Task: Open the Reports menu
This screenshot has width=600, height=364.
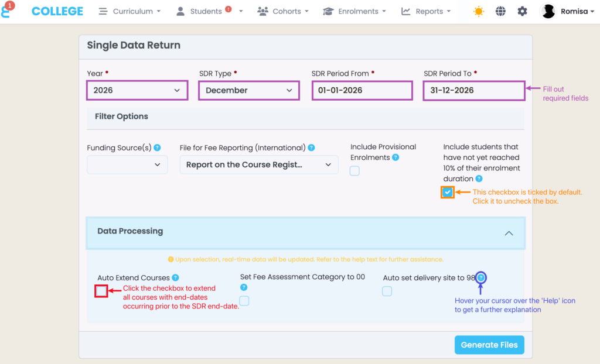Action: [x=426, y=11]
